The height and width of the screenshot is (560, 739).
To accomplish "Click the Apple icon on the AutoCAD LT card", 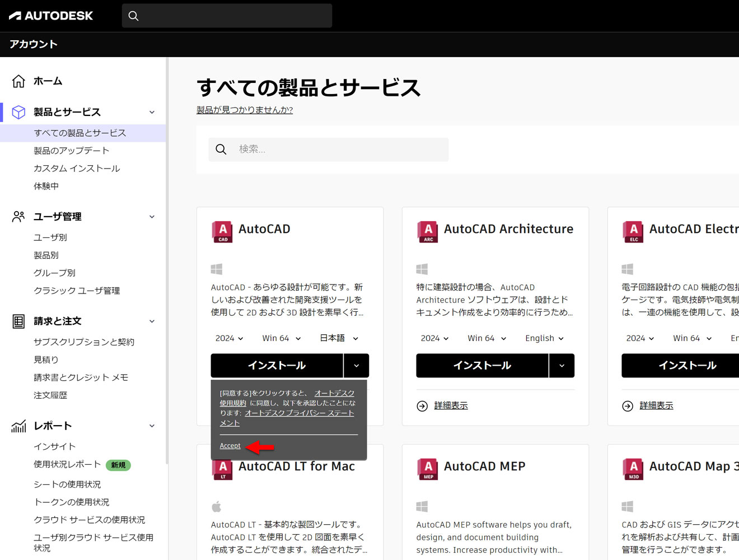I will coord(217,507).
